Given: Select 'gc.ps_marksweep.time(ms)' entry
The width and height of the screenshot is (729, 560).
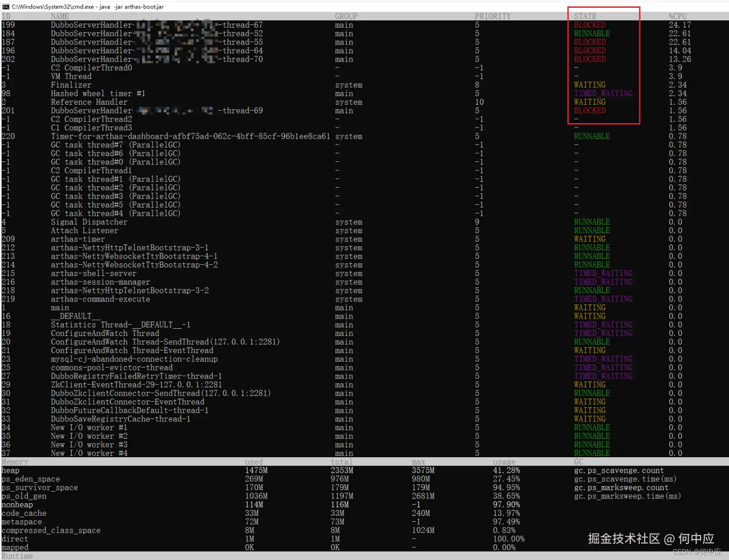Looking at the screenshot, I should click(627, 496).
